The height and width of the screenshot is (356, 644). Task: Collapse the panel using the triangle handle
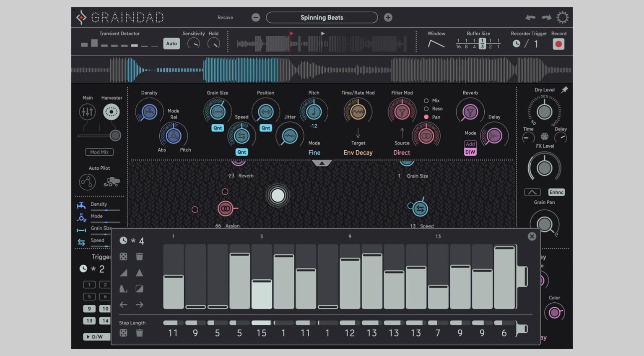click(x=322, y=163)
